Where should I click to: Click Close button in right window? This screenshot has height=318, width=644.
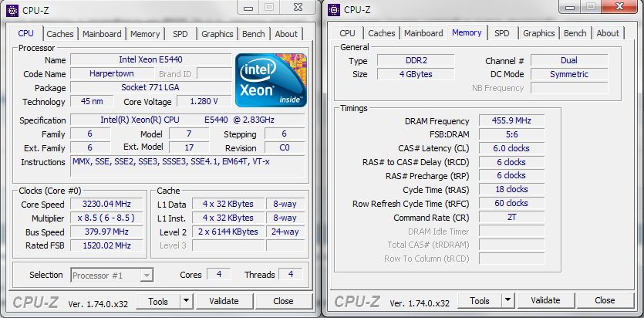605,300
